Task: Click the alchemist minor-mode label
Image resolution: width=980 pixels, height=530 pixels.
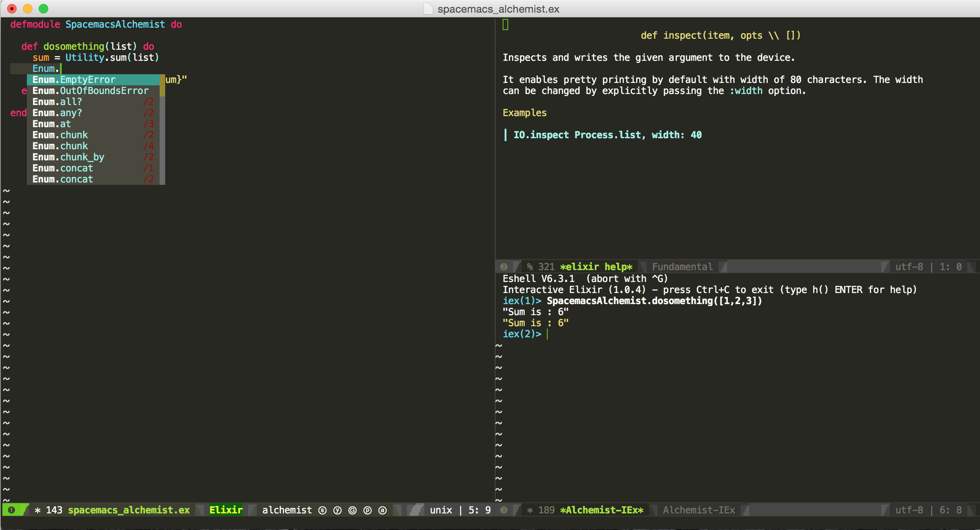Action: (287, 510)
